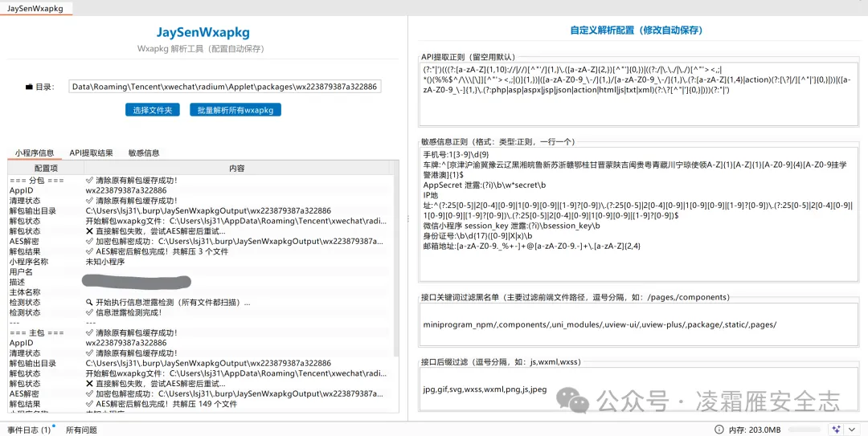This screenshot has width=868, height=436.
Task: Click the checkmark icon beside 信息泄露检测完成
Action: click(x=89, y=312)
